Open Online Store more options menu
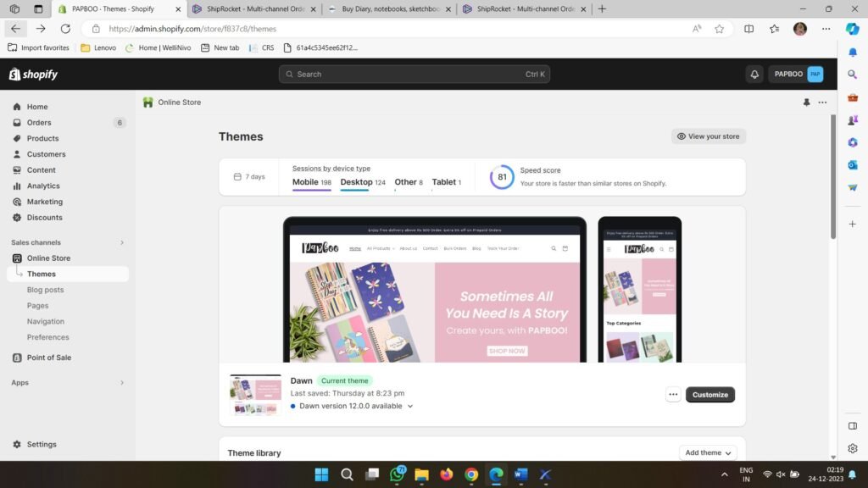 tap(822, 103)
